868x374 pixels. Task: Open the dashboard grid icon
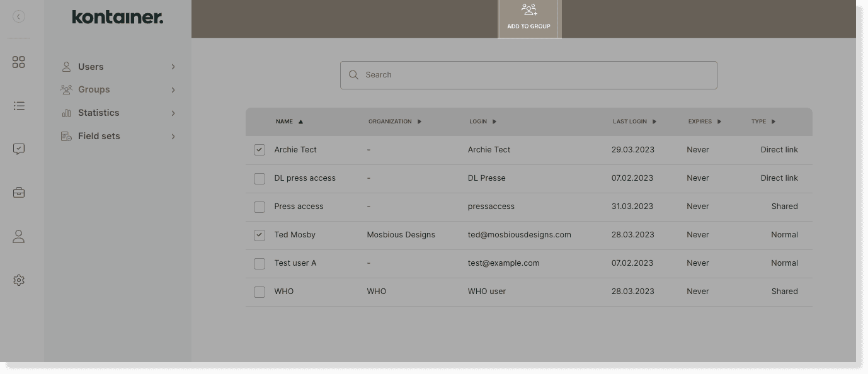(18, 62)
